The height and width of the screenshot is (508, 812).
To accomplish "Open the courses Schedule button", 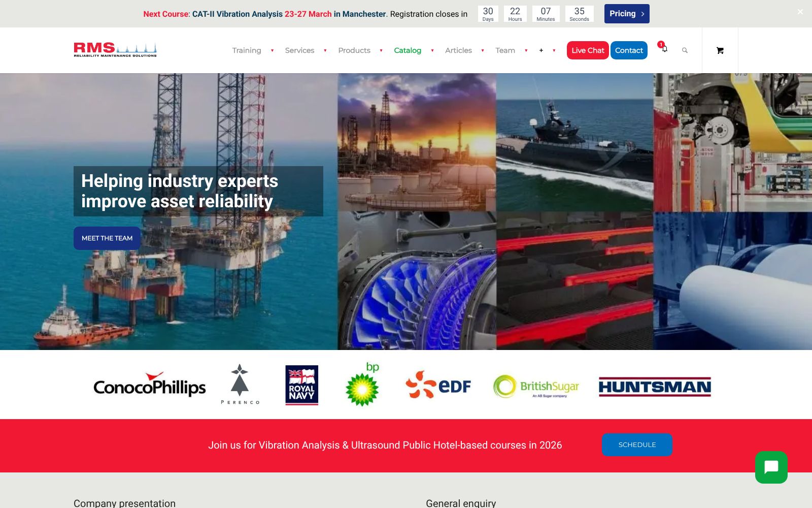I will [637, 444].
